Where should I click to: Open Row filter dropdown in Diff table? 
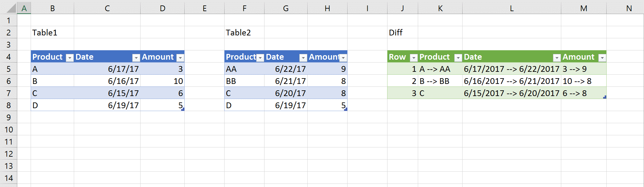click(x=413, y=58)
